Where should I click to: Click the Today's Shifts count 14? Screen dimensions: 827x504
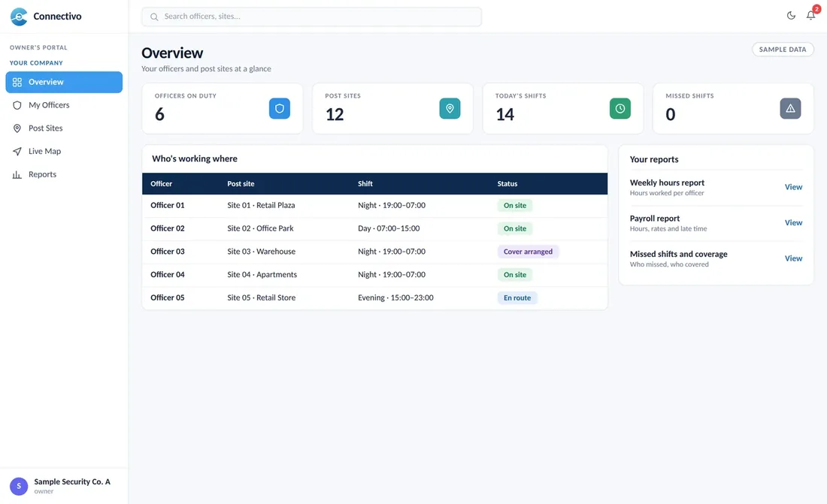coord(504,114)
